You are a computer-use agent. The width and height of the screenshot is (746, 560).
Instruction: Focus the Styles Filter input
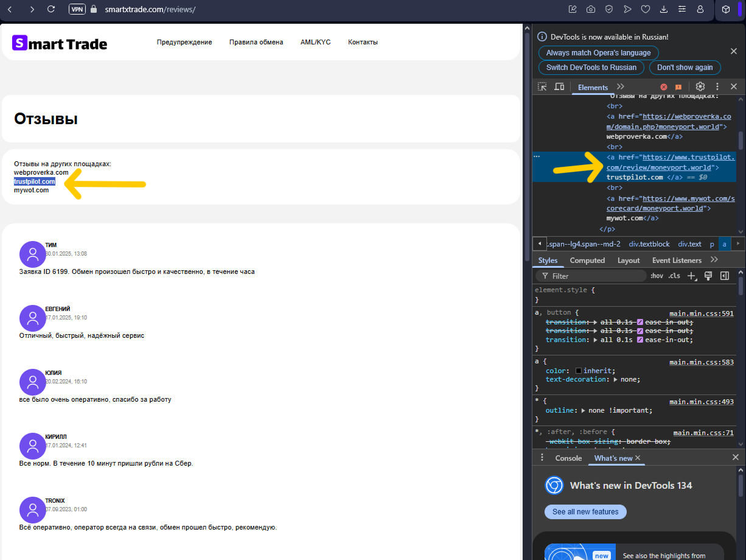[x=591, y=276]
